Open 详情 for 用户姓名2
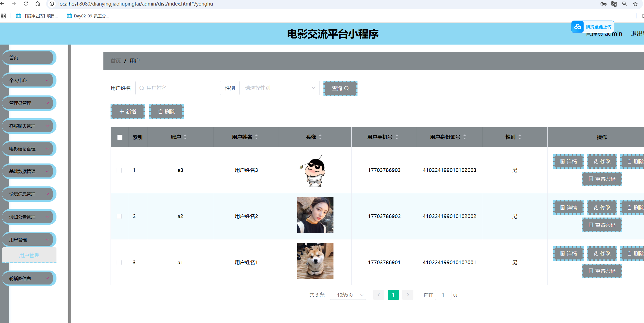The width and height of the screenshot is (644, 323). click(569, 208)
